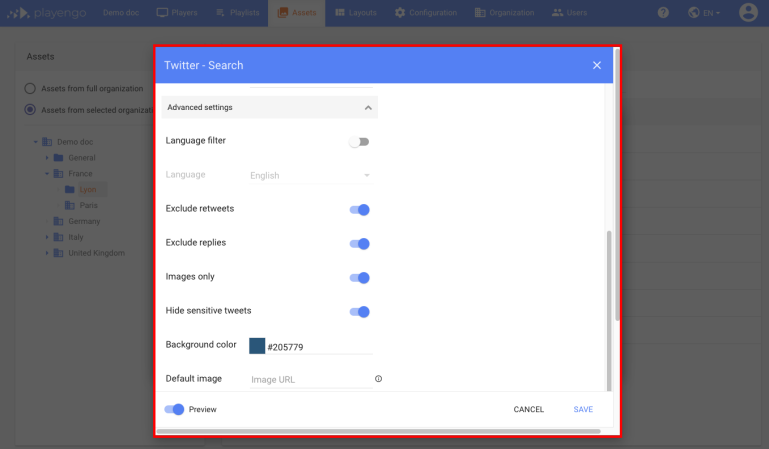Open the Users menu
Viewport: 769px width, 449px height.
569,13
